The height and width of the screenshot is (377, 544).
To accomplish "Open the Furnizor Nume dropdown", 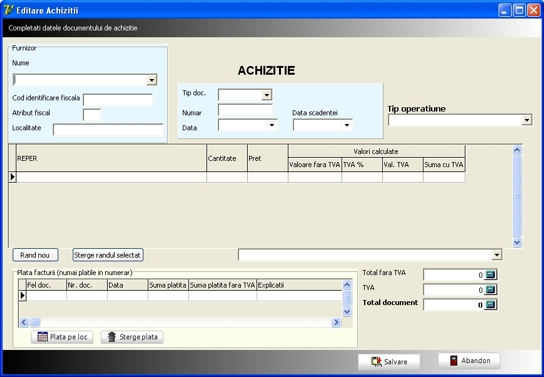I will tap(151, 80).
